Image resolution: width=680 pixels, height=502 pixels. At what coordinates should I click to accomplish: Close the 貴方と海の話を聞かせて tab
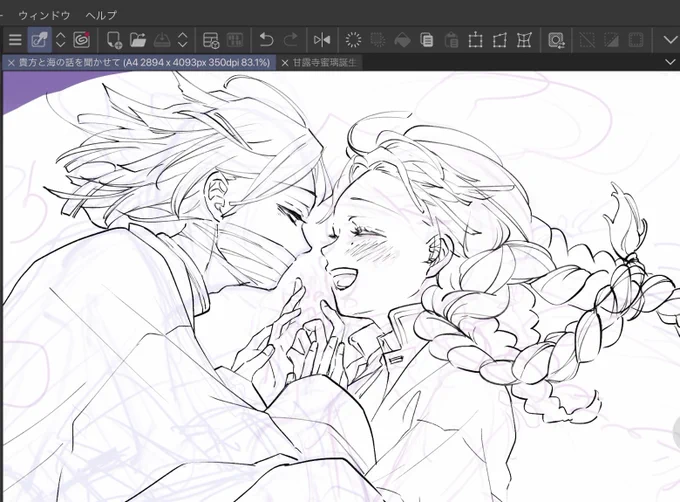(11, 63)
